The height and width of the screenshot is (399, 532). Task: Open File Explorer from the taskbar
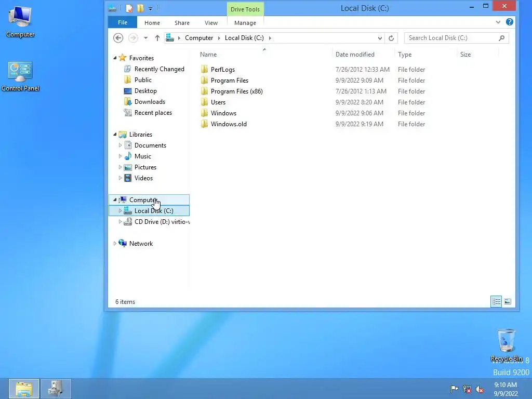(24, 389)
